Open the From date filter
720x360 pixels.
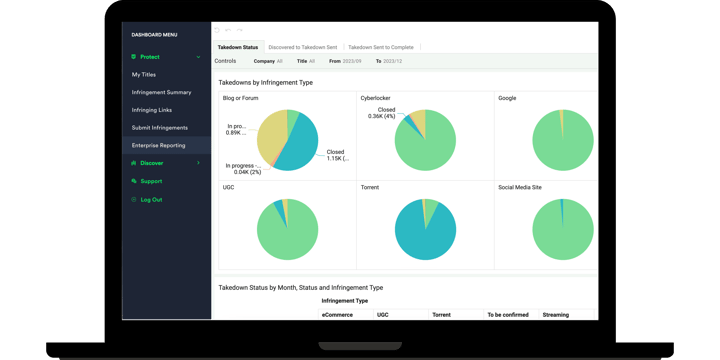click(x=345, y=61)
